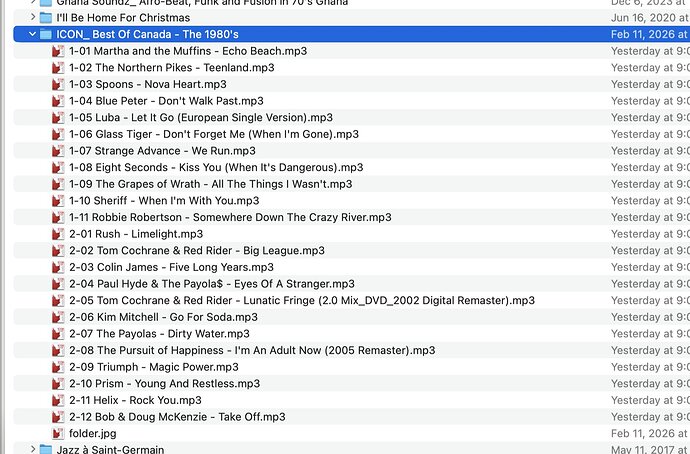Click the Jun 16, 2020 modified date
690x454 pixels.
pyautogui.click(x=650, y=18)
